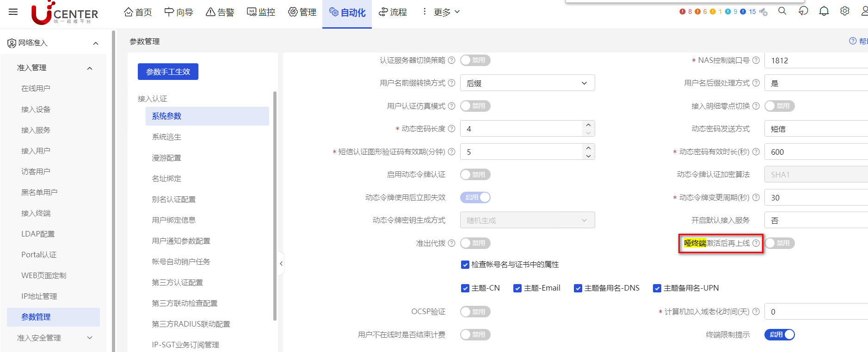Increase the 动态密码长度 value with up arrow
This screenshot has height=352, width=868.
[x=588, y=125]
